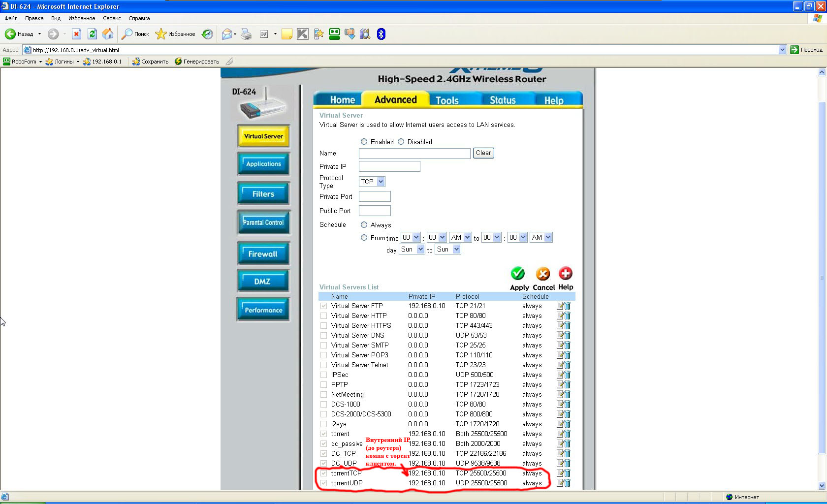This screenshot has height=504, width=827.
Task: Open the Файл menu
Action: 11,18
